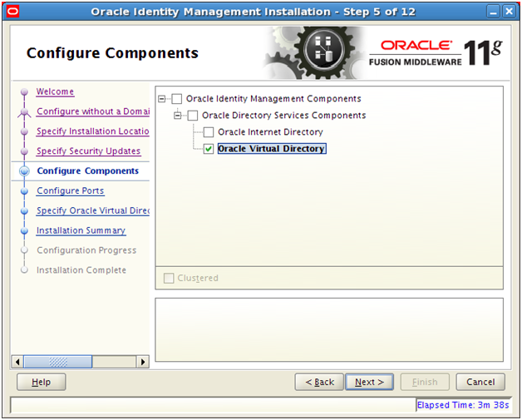Click the empty description text area
Screen dimensions: 522x420
coord(329,329)
